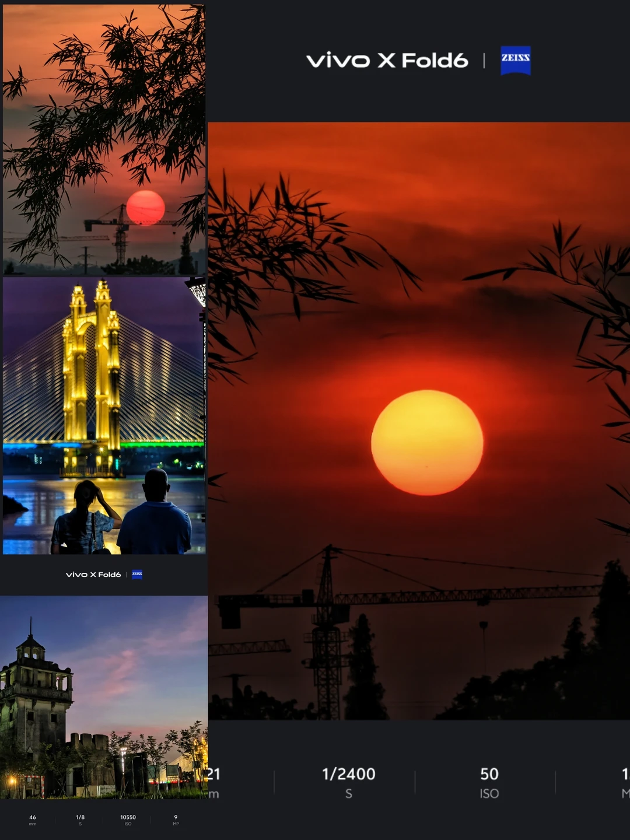The image size is (630, 840).
Task: Select the '9 MP' resolution value
Action: (176, 820)
